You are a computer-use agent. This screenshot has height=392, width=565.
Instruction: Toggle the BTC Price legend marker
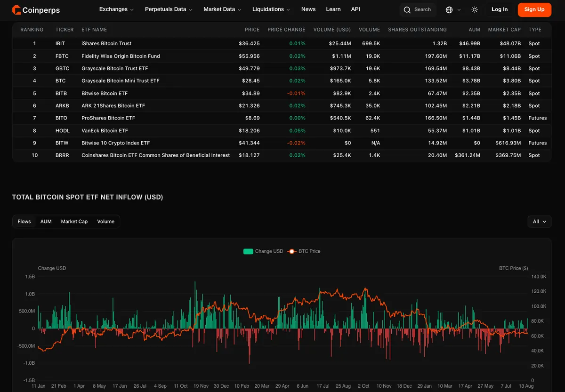(x=291, y=251)
